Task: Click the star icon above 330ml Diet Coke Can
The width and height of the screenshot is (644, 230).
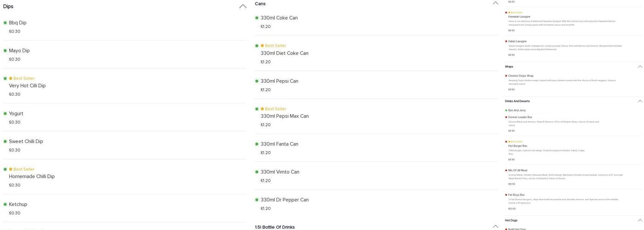Action: coord(263,46)
